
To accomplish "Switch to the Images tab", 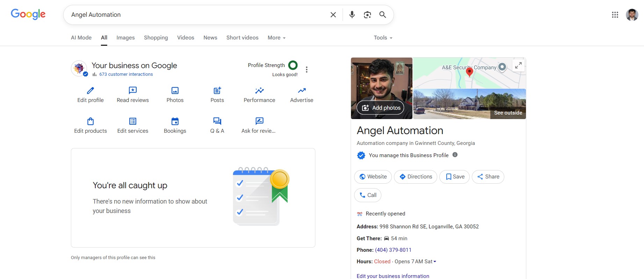I will [125, 38].
